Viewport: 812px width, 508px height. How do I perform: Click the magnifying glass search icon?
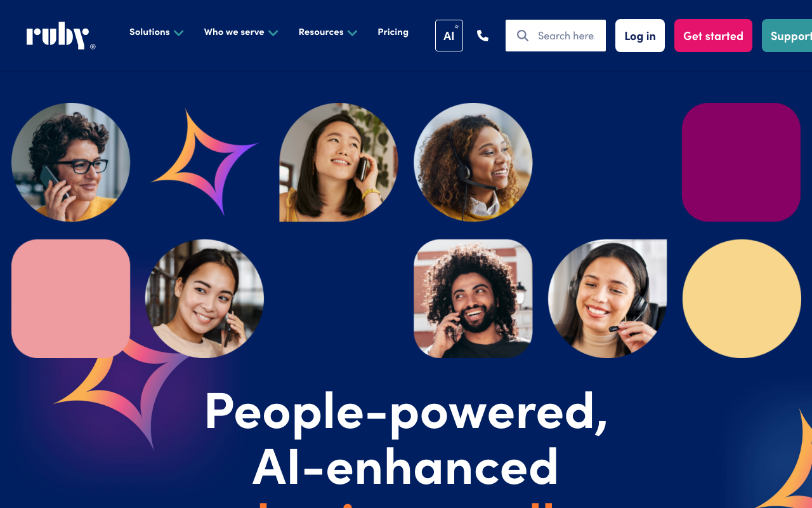523,36
